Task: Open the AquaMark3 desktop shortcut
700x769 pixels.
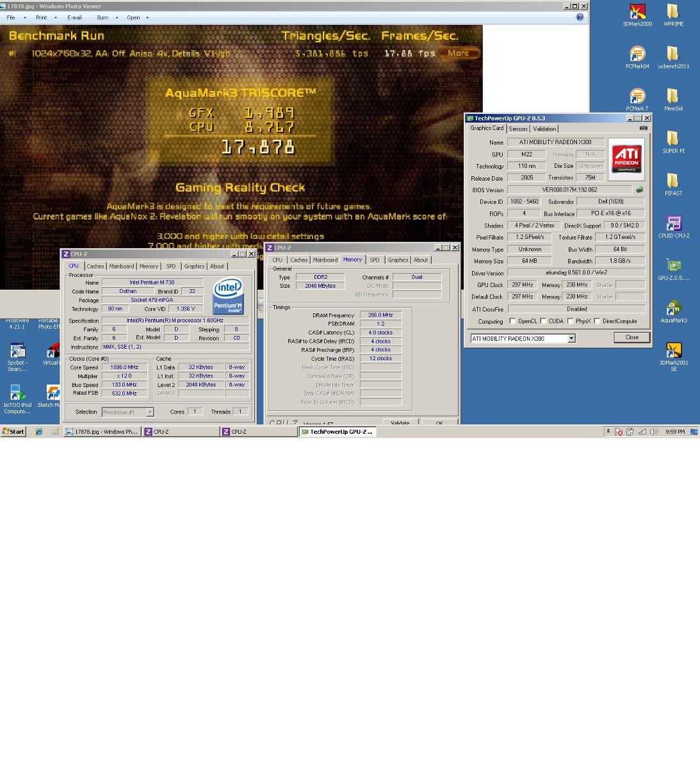Action: (673, 311)
